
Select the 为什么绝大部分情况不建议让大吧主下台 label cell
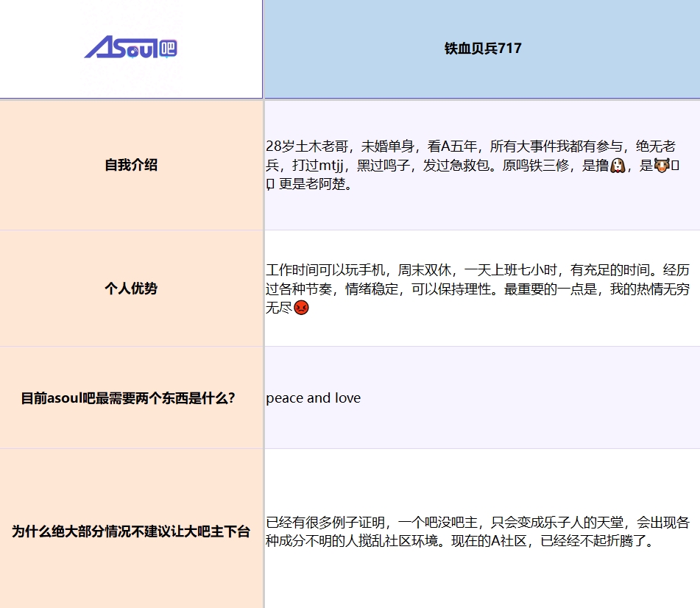click(131, 531)
